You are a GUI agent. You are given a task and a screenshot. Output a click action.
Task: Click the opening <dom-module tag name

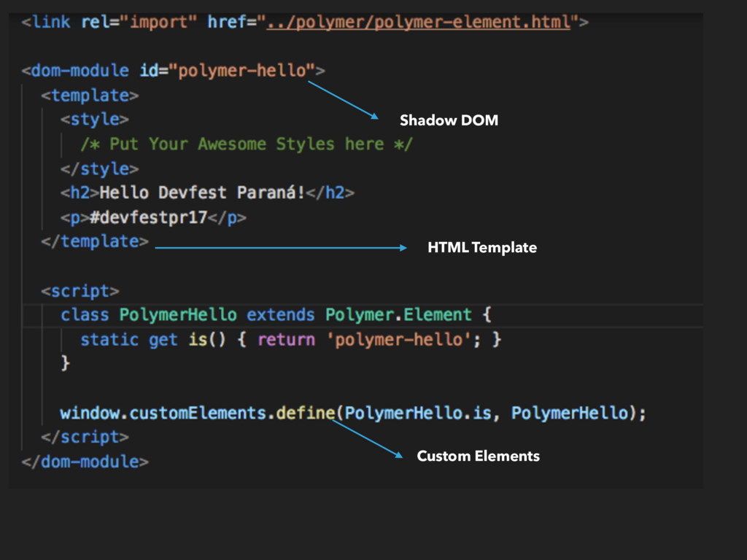click(x=80, y=71)
